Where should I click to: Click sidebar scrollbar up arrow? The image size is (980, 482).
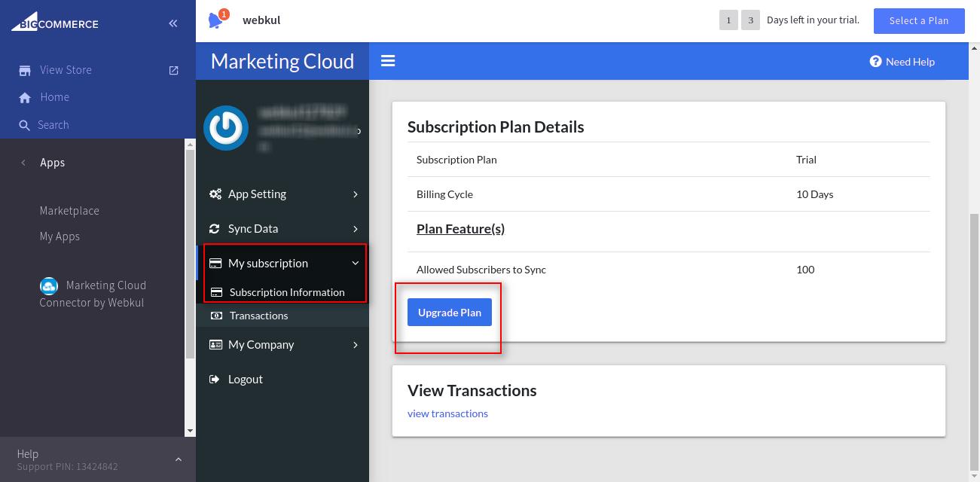[190, 145]
